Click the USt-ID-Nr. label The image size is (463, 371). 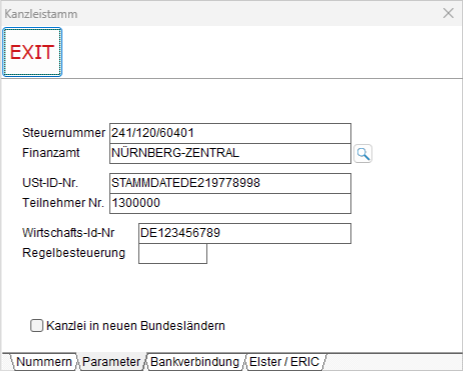point(50,183)
